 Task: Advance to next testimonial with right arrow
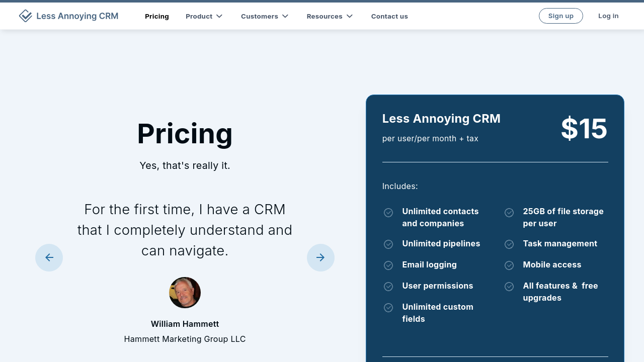point(320,258)
